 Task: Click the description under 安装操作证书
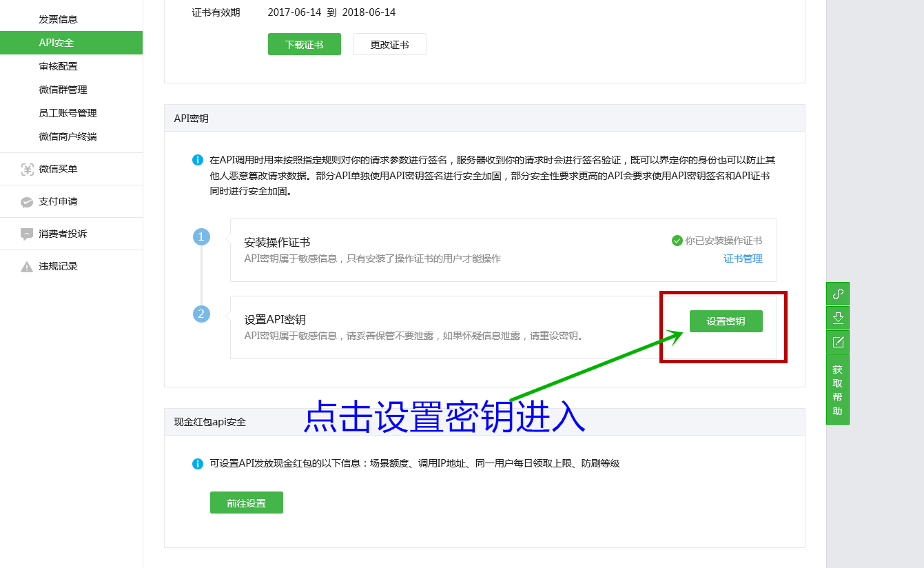click(x=373, y=258)
